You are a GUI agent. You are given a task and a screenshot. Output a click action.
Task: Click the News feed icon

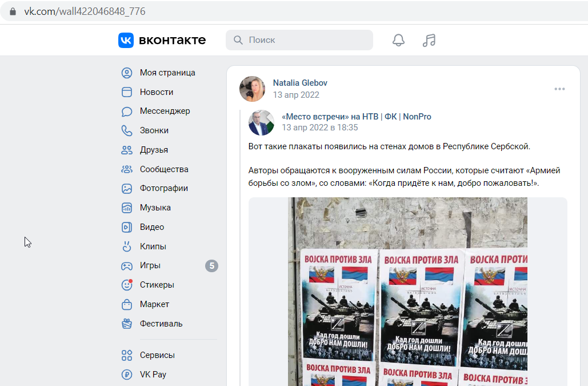tap(127, 92)
